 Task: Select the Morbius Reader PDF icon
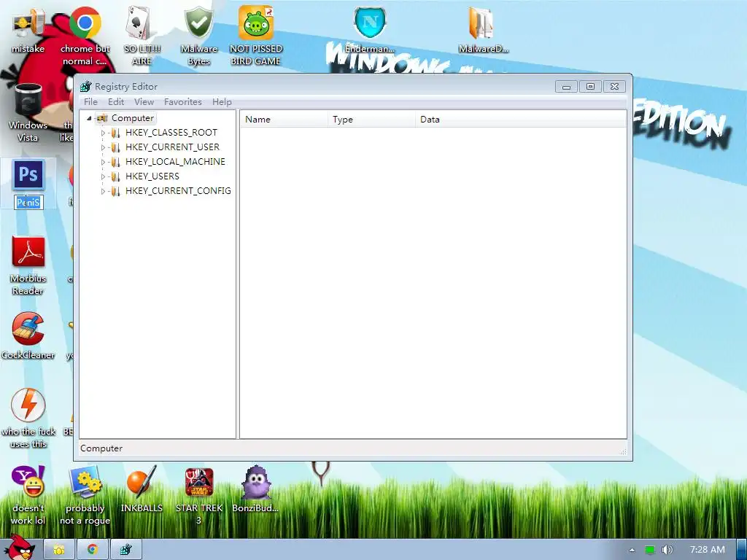click(x=28, y=265)
